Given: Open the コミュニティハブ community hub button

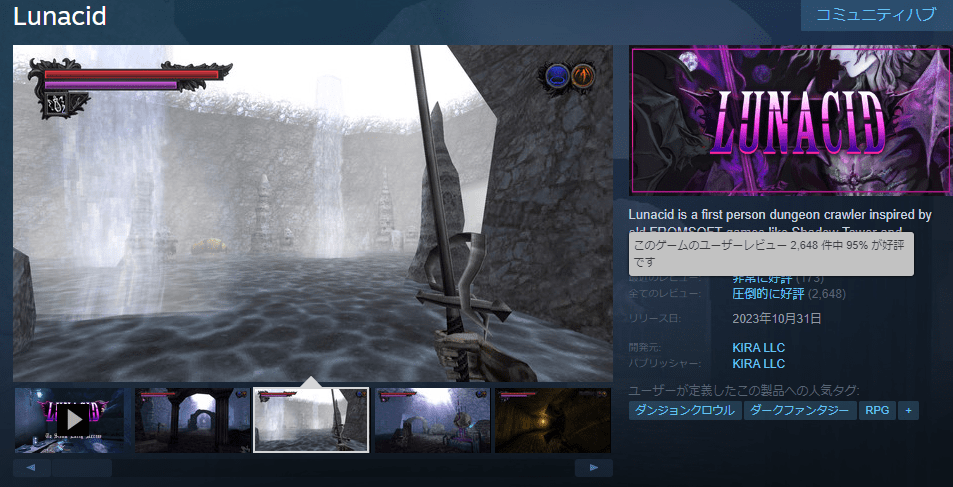Looking at the screenshot, I should point(876,15).
